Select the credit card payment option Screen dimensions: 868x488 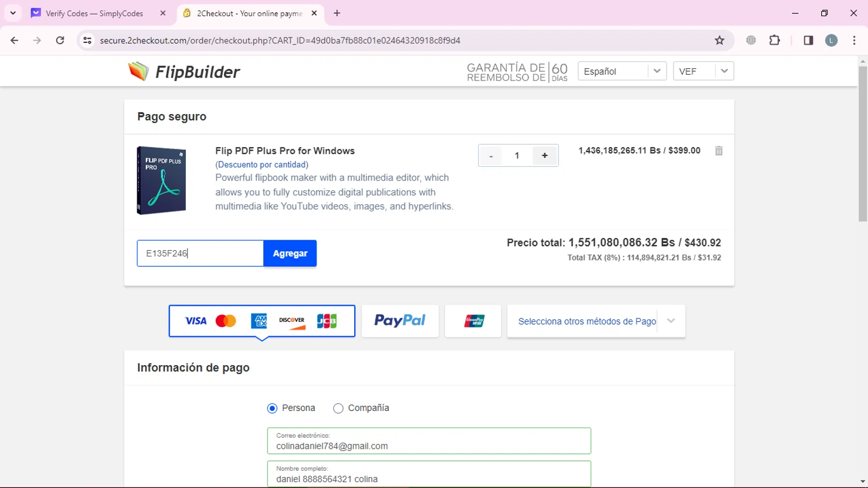click(x=262, y=321)
